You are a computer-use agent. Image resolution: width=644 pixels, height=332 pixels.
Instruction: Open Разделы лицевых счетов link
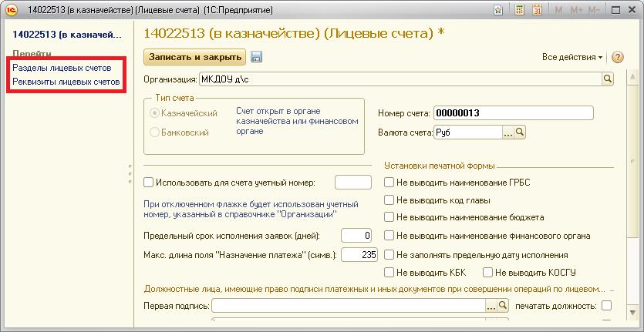tap(62, 68)
